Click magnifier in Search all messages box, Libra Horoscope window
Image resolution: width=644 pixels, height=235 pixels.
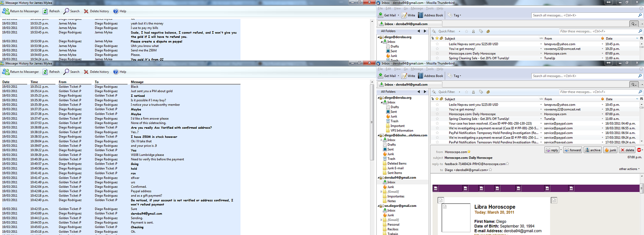[640, 76]
